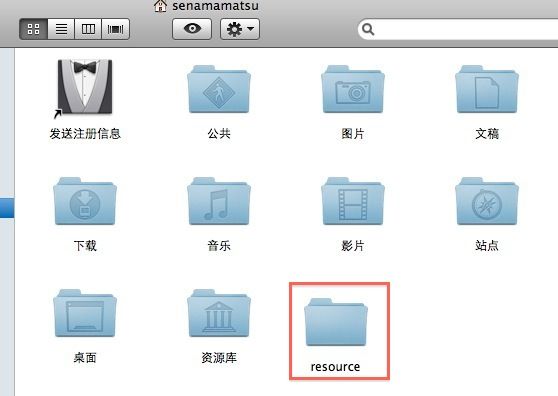The width and height of the screenshot is (558, 396).
Task: Click the 公共 folder name label
Action: pos(219,134)
